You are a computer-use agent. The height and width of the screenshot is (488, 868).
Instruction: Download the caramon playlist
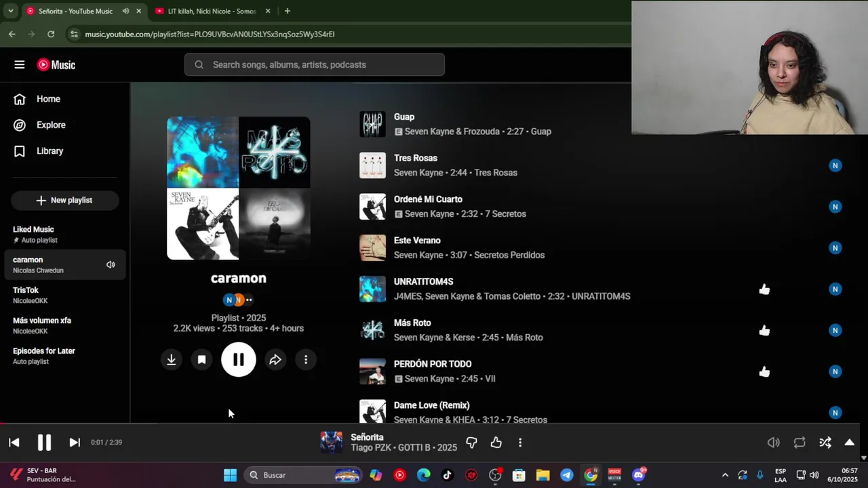[172, 360]
